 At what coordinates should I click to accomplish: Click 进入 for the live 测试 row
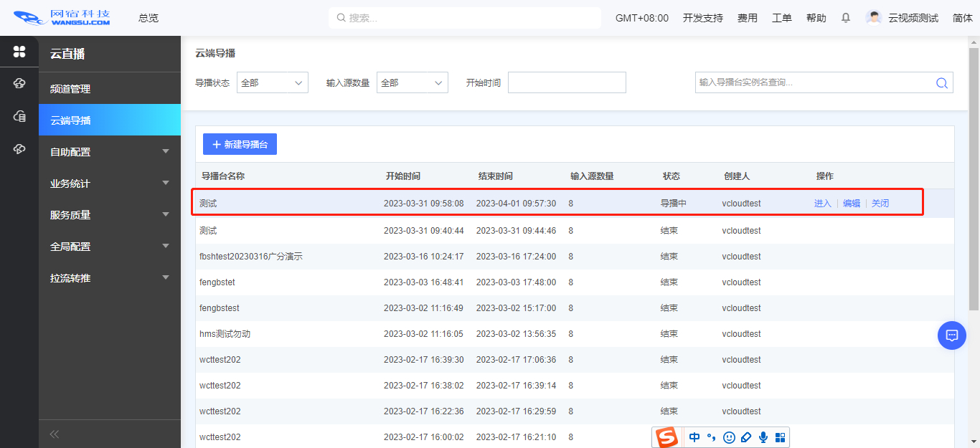[822, 204]
